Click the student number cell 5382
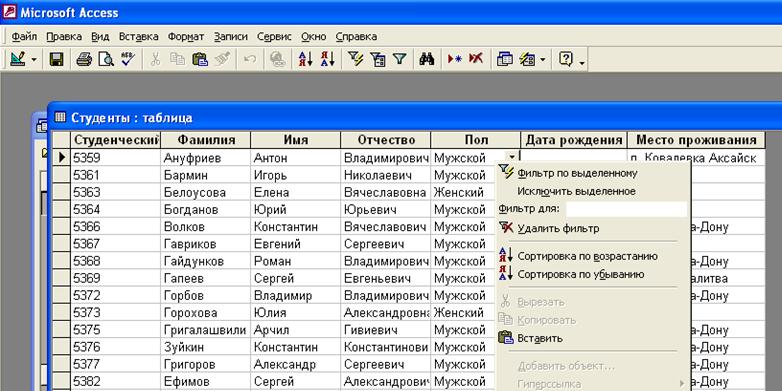This screenshot has height=391, width=782. pos(115,382)
